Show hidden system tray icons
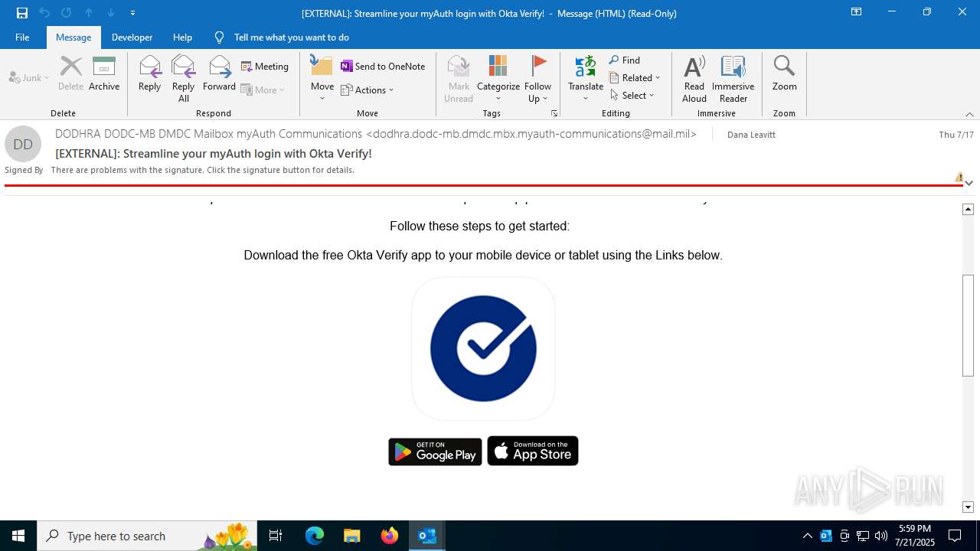 tap(807, 536)
